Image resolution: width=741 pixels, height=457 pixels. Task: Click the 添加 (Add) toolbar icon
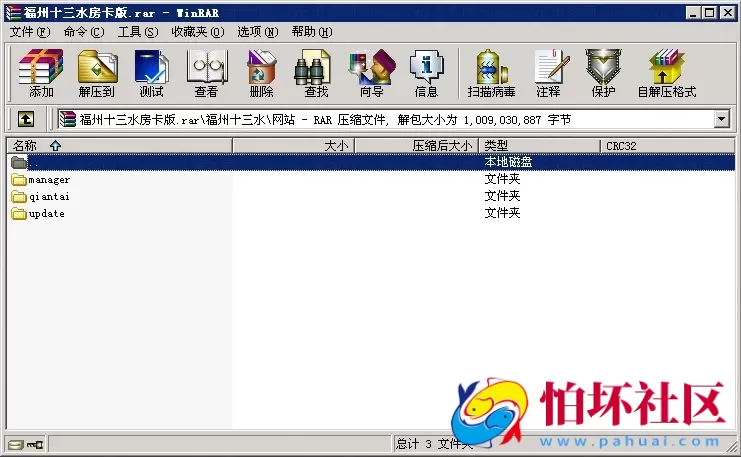click(x=41, y=73)
